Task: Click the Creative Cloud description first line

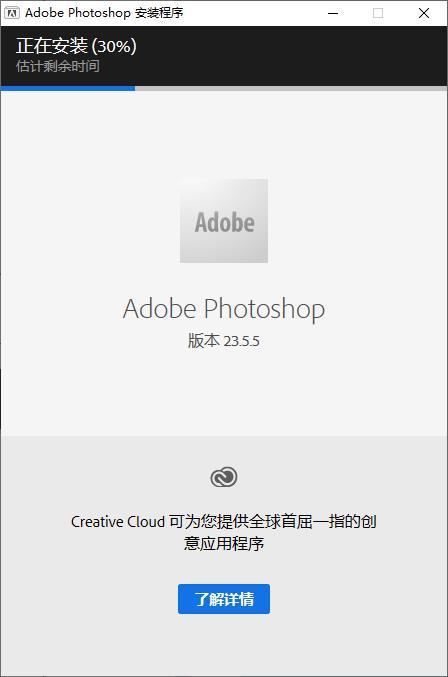Action: 224,522
